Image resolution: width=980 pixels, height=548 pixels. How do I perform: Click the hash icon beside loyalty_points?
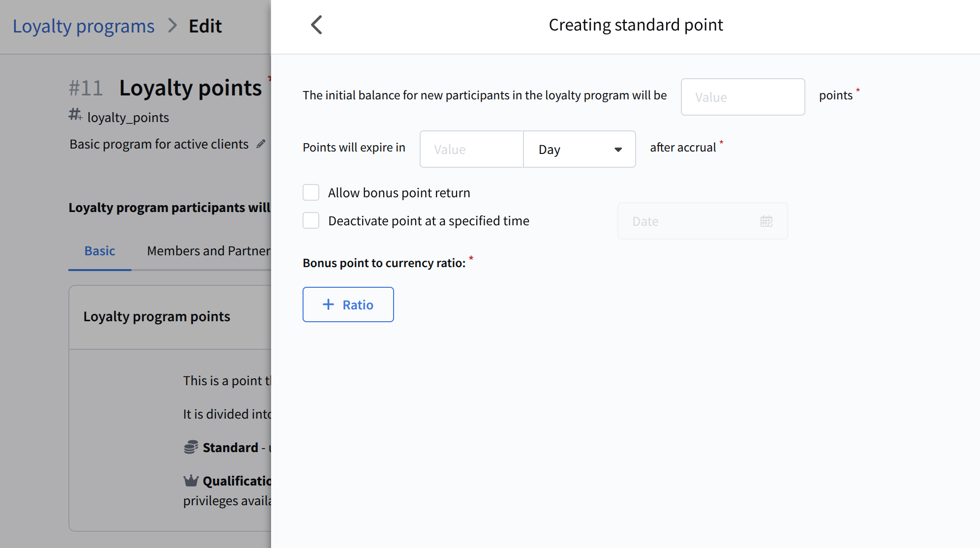[75, 115]
